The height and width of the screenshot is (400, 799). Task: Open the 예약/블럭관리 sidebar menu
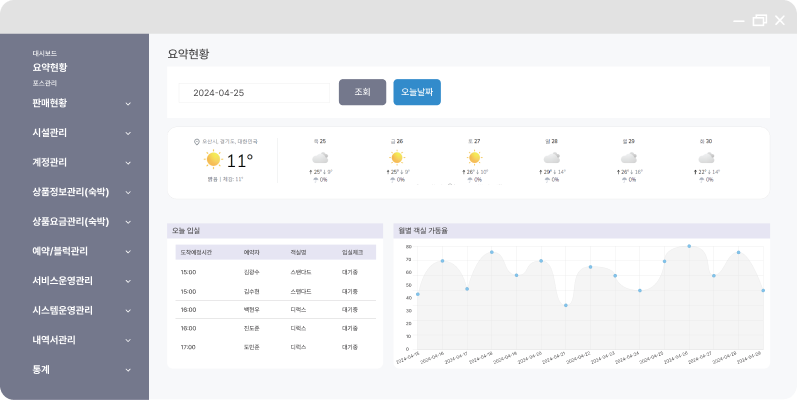(x=60, y=251)
